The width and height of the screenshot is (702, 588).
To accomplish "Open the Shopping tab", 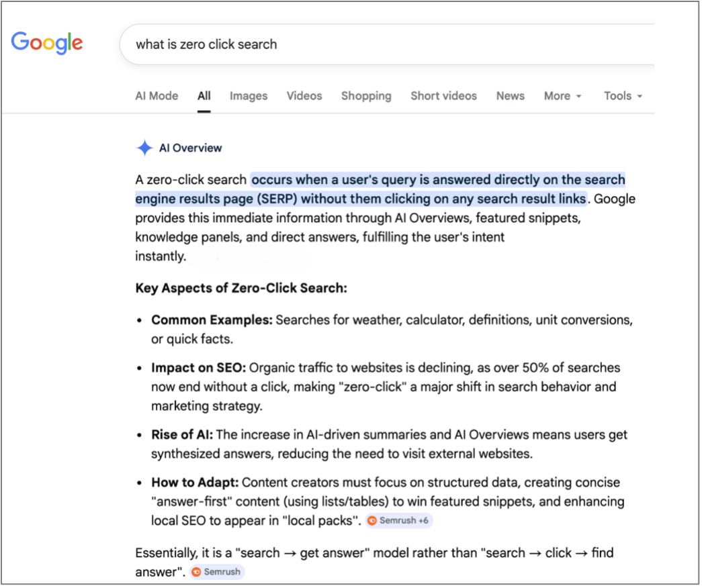I will (366, 96).
